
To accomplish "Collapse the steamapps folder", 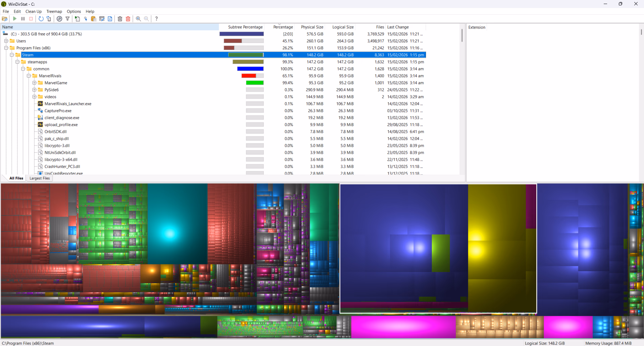I will [17, 62].
